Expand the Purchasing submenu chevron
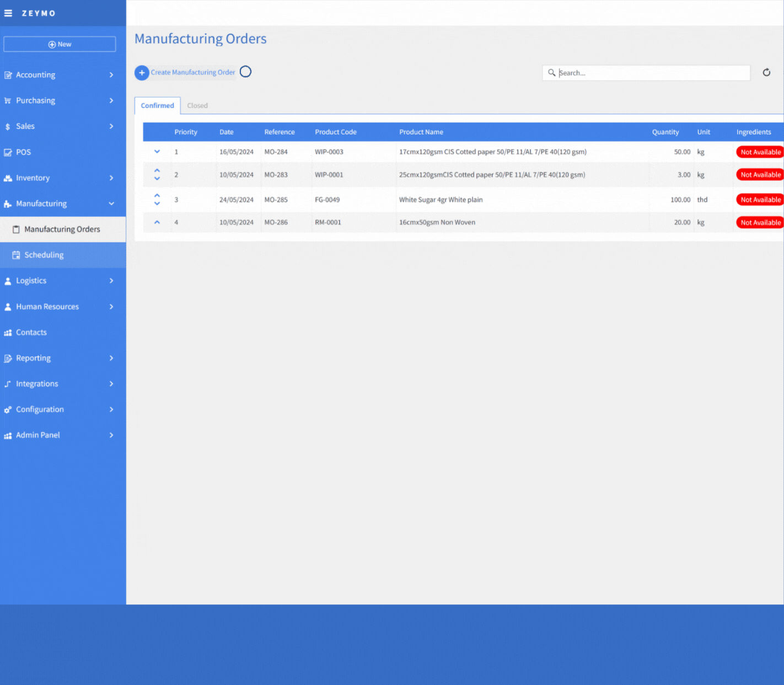 (x=111, y=100)
